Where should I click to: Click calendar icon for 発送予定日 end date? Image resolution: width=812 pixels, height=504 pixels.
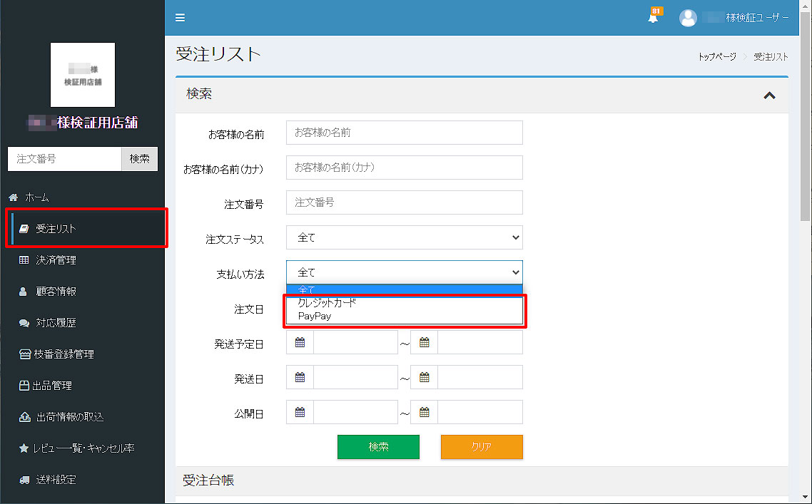(425, 343)
